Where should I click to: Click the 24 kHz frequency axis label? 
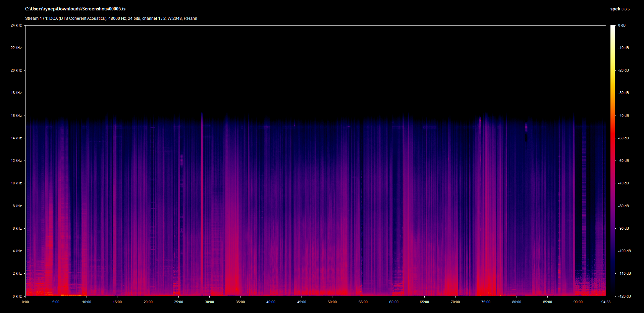[16, 25]
